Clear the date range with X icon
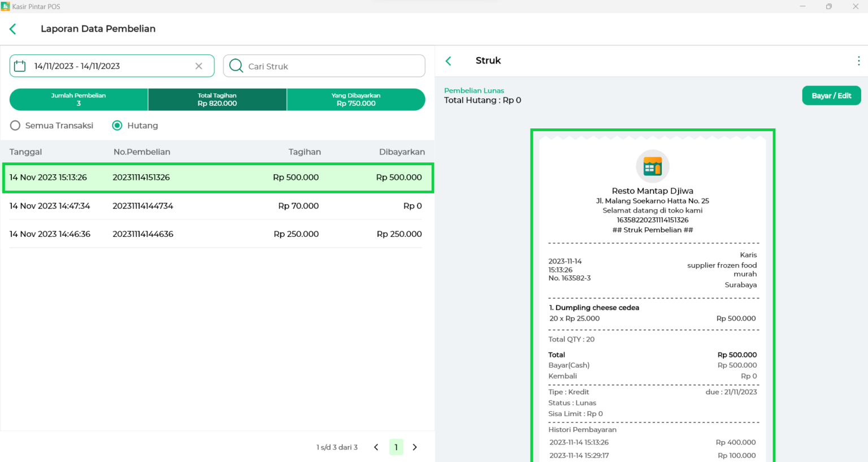This screenshot has height=462, width=868. (x=199, y=66)
